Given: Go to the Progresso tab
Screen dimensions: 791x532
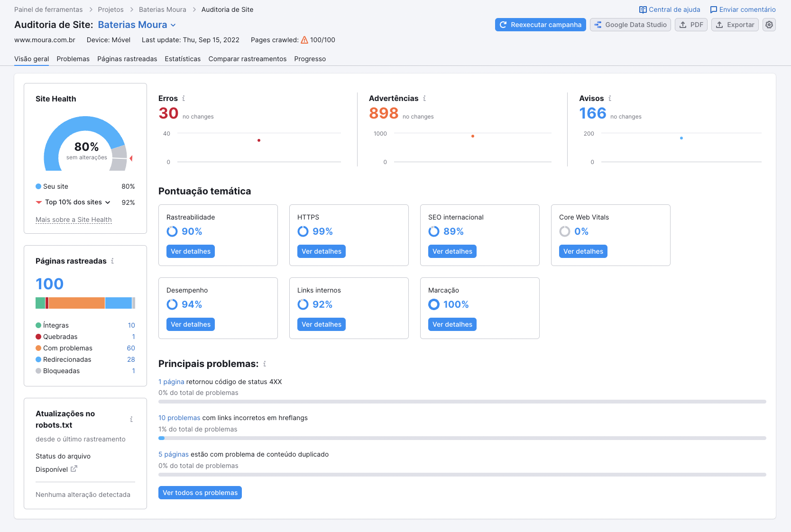Looking at the screenshot, I should click(310, 59).
